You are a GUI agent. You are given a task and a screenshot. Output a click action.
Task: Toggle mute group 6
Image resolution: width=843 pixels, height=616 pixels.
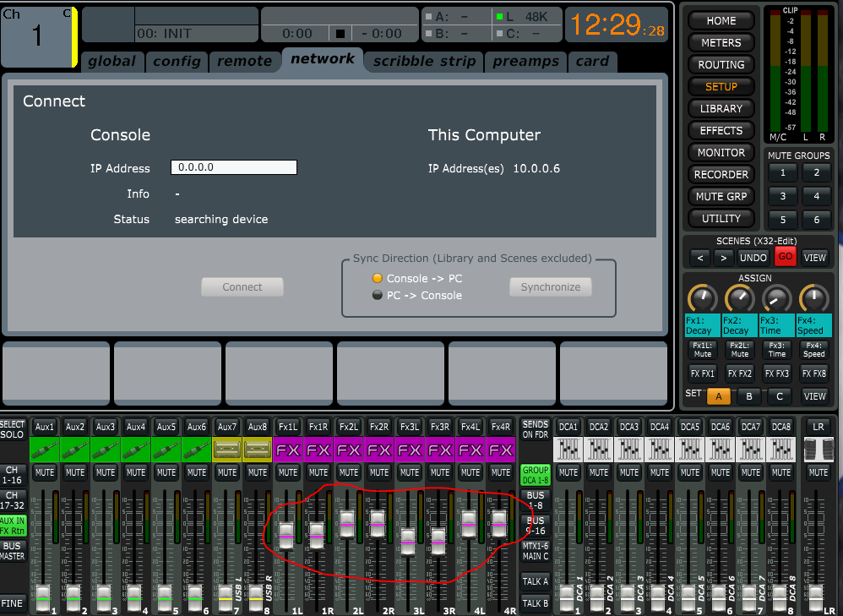(817, 220)
